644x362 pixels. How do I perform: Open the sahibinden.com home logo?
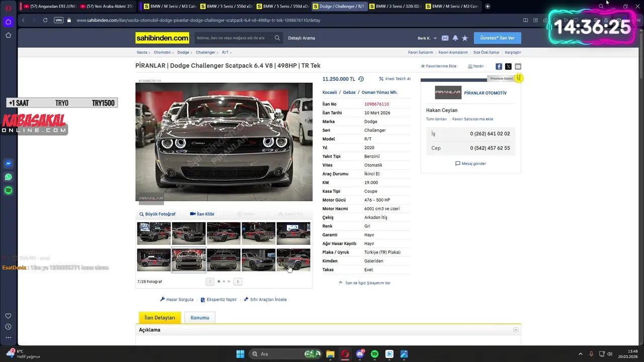(x=162, y=38)
